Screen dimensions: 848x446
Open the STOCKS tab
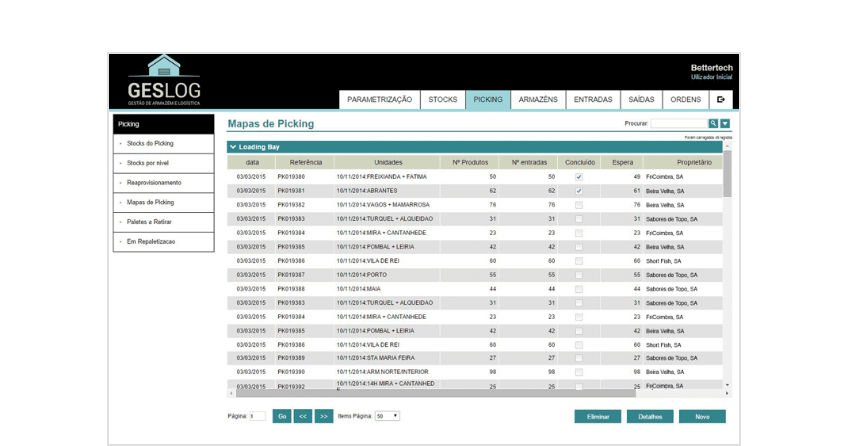coord(443,100)
